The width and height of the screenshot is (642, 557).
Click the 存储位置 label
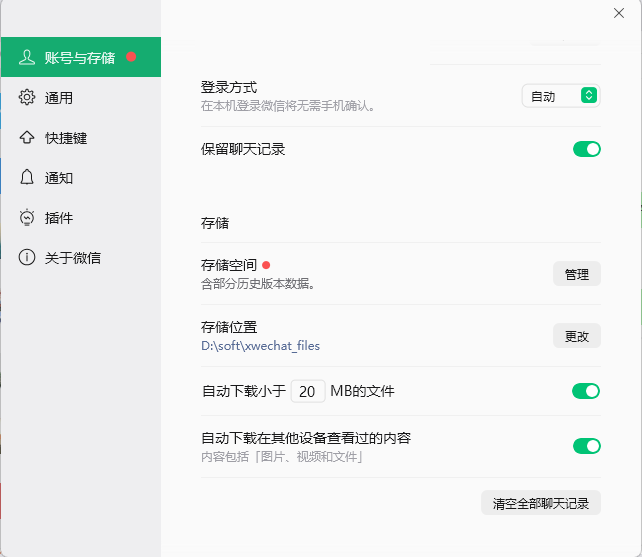(229, 327)
